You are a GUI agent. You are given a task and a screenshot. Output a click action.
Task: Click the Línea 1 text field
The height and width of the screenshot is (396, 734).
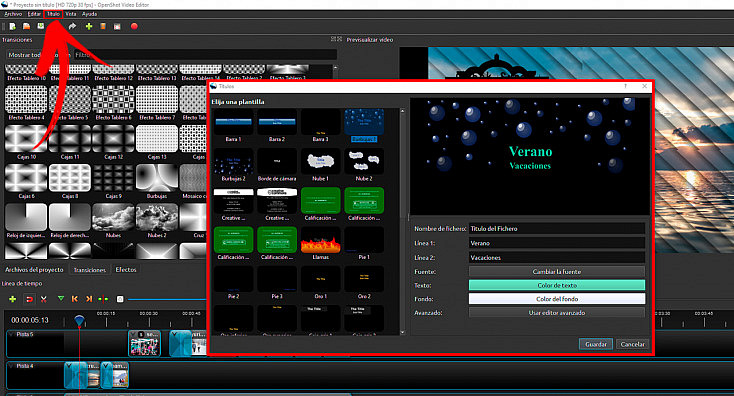[557, 243]
